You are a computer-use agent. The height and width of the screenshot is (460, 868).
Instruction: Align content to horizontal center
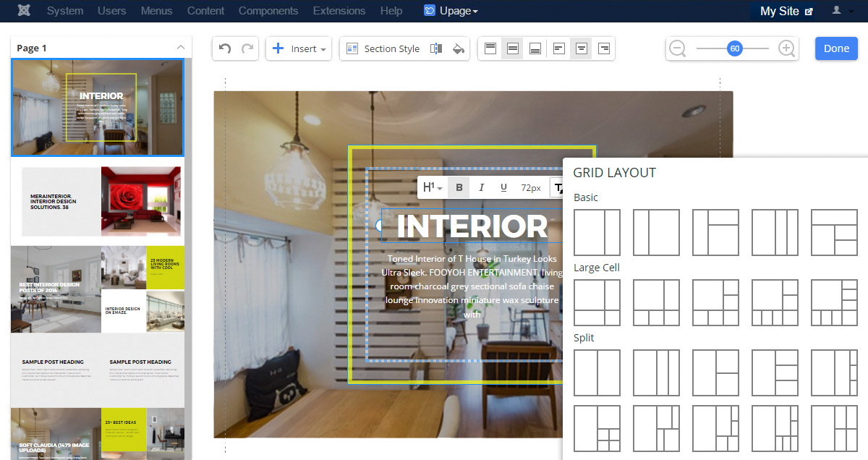[x=581, y=48]
